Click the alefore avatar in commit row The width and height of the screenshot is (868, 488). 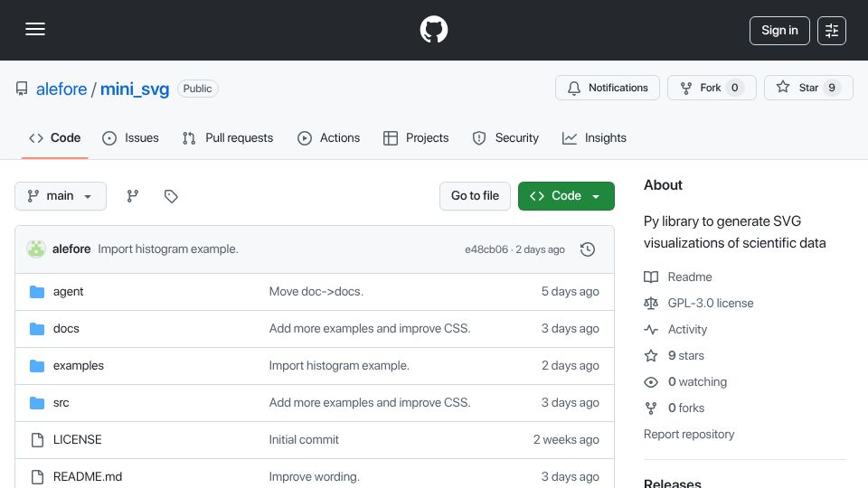click(36, 249)
